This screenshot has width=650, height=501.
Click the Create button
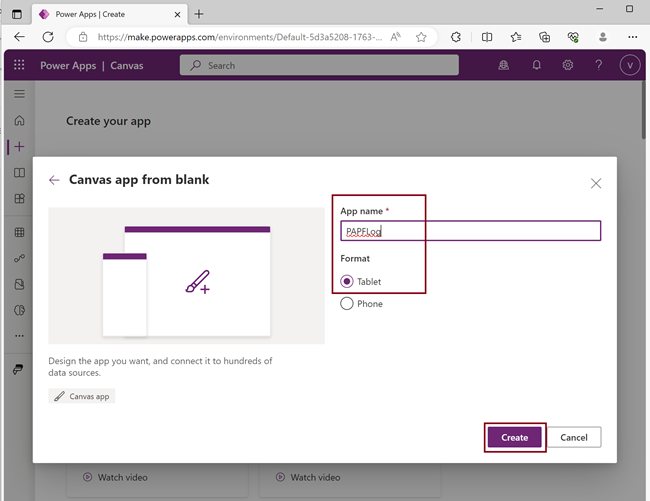514,437
